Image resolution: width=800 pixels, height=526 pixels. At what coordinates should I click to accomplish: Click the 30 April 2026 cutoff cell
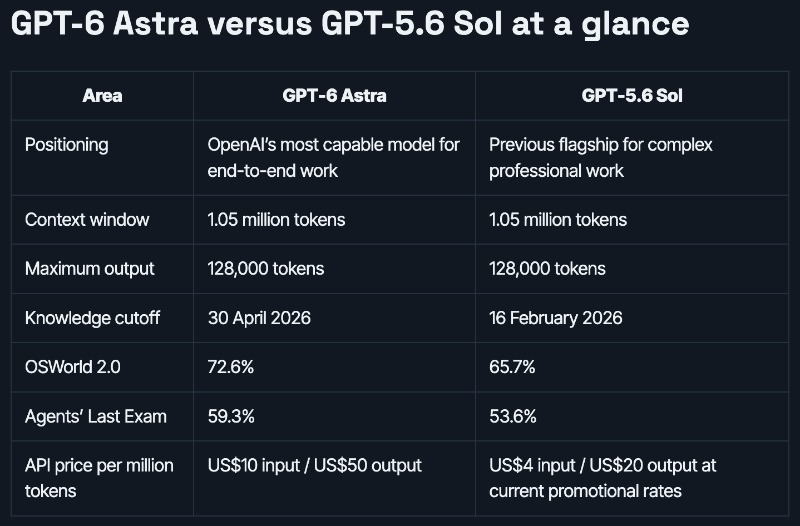[x=259, y=318]
